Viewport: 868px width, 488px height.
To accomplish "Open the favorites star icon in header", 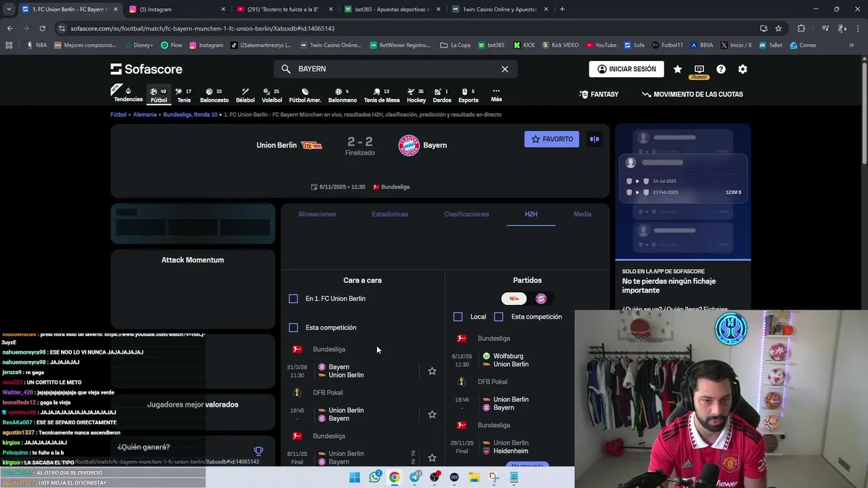I will 677,69.
